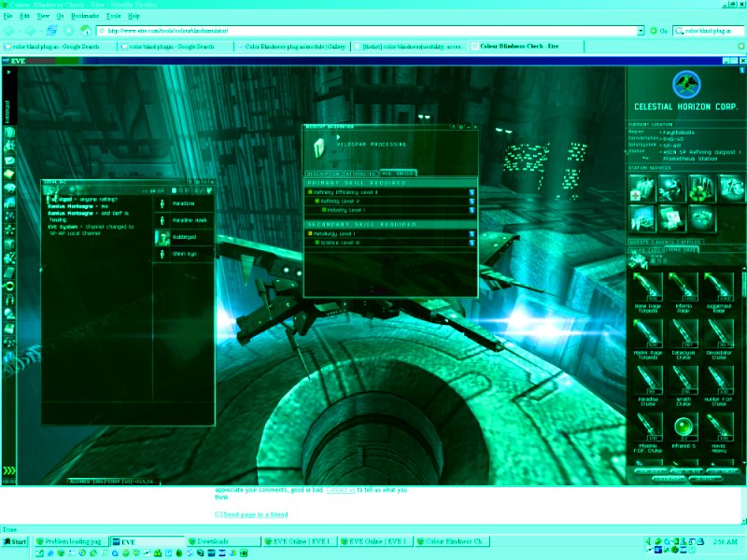Open the medical station service icon
747x560 pixels.
(641, 189)
